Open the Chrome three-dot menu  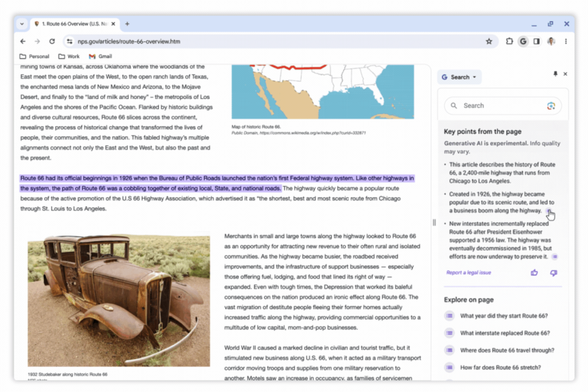(566, 41)
